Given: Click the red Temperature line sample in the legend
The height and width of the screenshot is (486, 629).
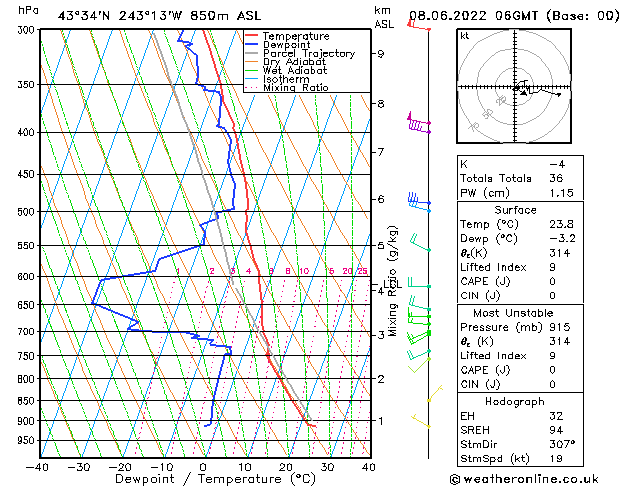Looking at the screenshot, I should (252, 36).
